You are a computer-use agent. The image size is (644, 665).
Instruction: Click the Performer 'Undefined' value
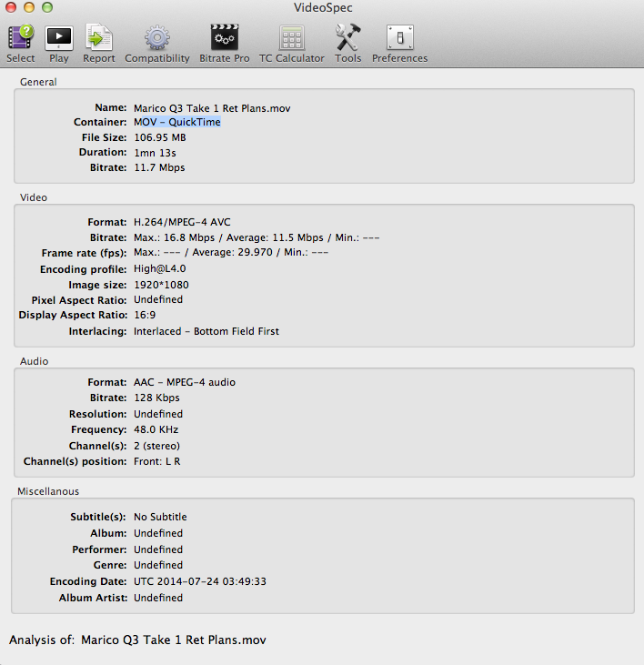(x=158, y=549)
